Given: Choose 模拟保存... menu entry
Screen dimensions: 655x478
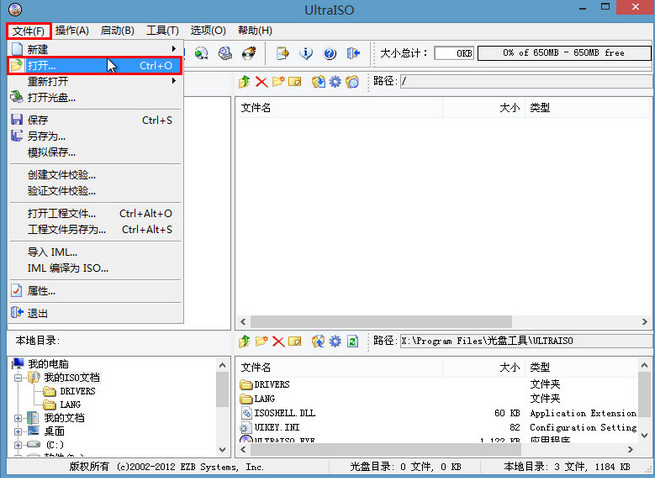Looking at the screenshot, I should click(95, 153).
